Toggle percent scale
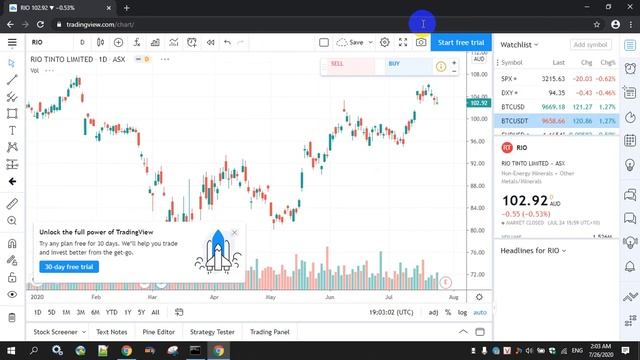The height and width of the screenshot is (360, 640). [448, 312]
